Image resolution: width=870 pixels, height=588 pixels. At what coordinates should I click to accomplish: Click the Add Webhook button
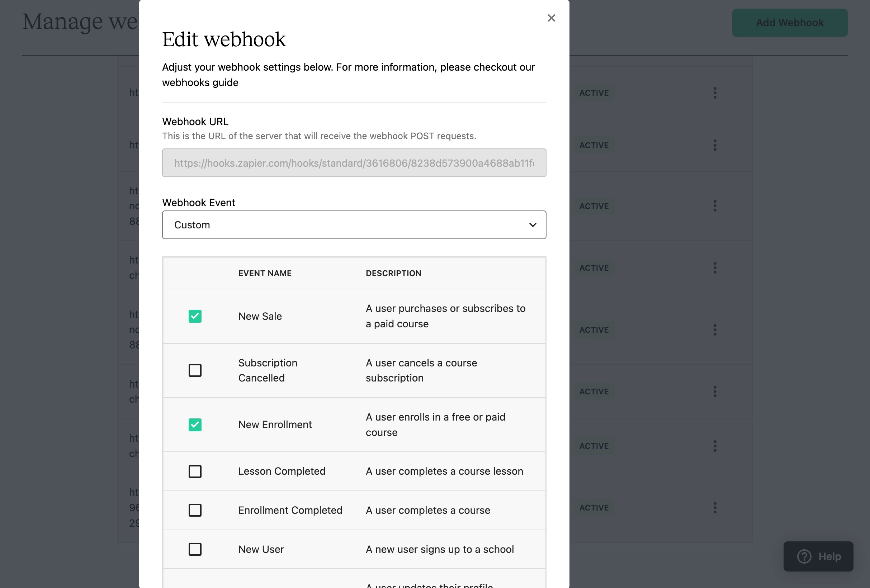790,23
